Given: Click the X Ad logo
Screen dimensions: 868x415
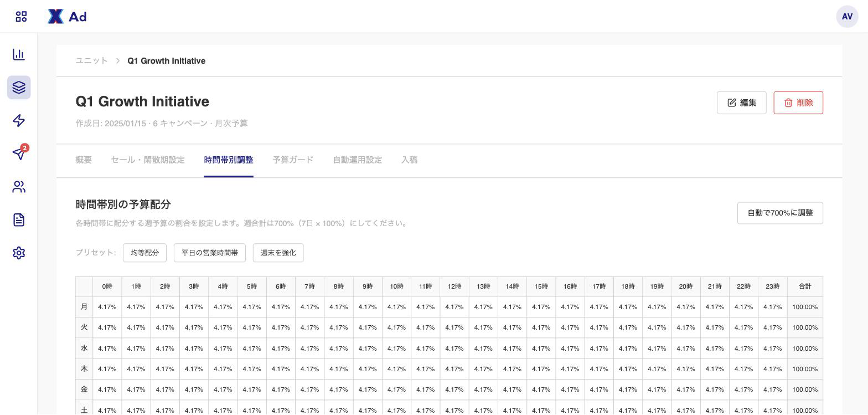Looking at the screenshot, I should 67,17.
